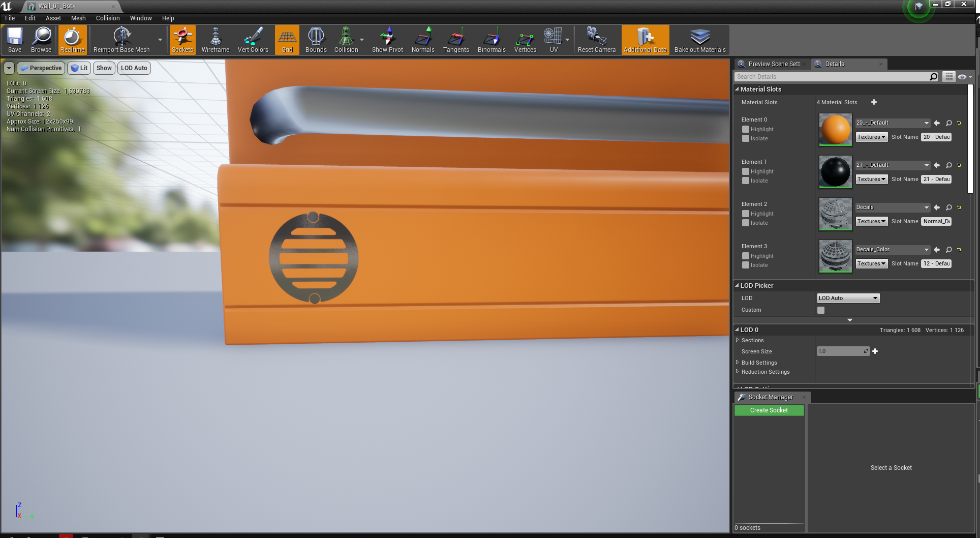The width and height of the screenshot is (980, 538).
Task: Open Decals_Color material dropdown
Action: 893,250
